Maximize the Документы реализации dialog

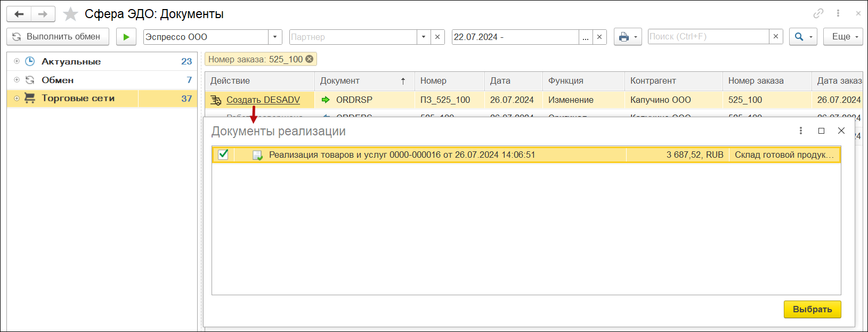pos(821,131)
